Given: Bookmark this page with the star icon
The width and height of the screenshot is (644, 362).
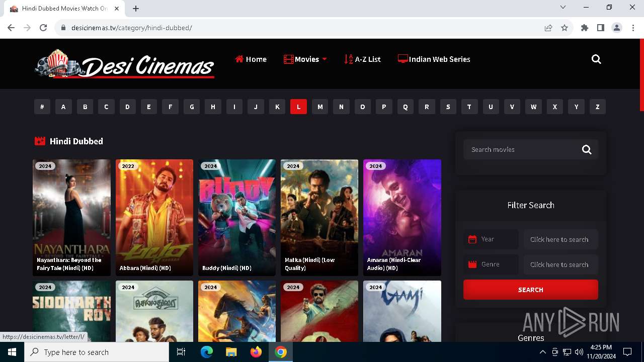Looking at the screenshot, I should click(565, 28).
